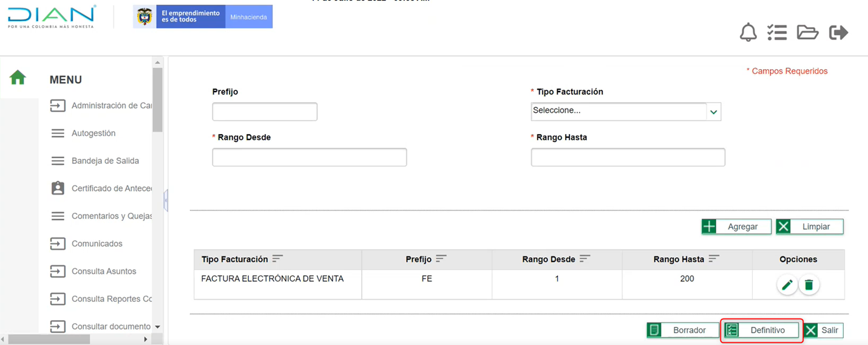Open the folder icon in top bar

pos(807,32)
